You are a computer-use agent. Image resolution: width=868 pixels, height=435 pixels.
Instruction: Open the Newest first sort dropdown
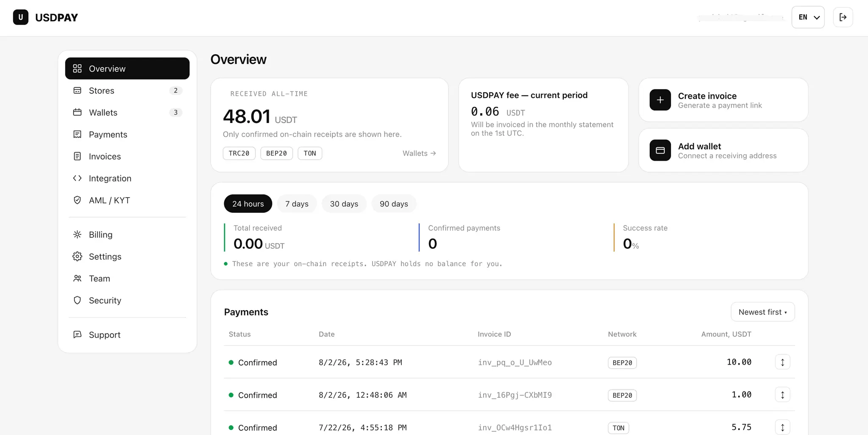click(762, 312)
